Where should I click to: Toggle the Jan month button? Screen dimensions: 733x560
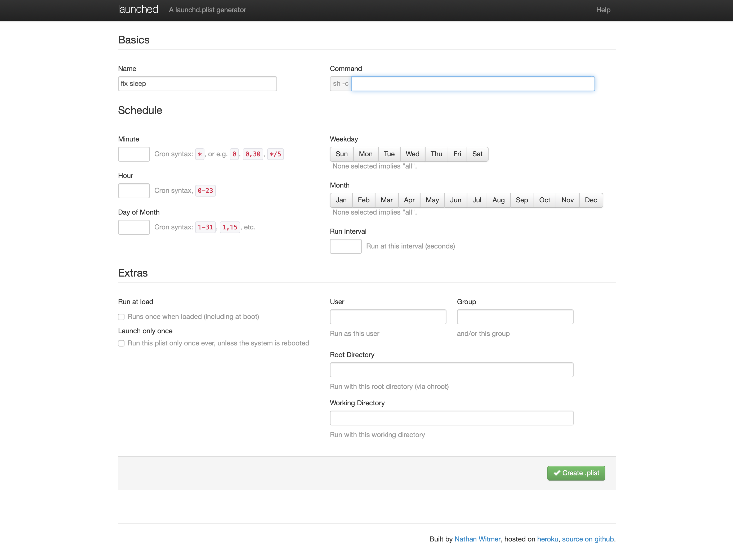click(341, 200)
